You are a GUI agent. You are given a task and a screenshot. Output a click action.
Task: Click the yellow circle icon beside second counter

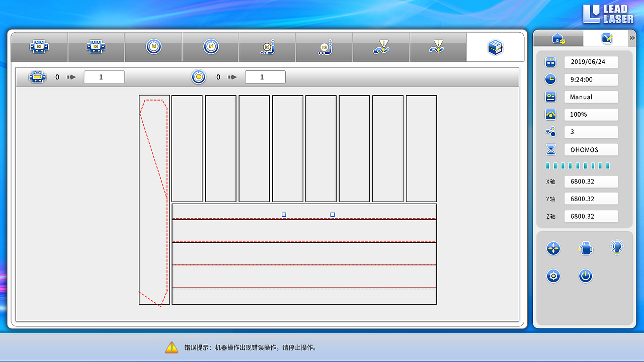click(199, 77)
